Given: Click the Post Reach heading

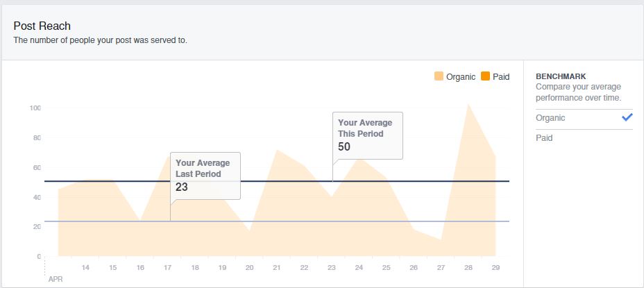Looking at the screenshot, I should pyautogui.click(x=42, y=26).
